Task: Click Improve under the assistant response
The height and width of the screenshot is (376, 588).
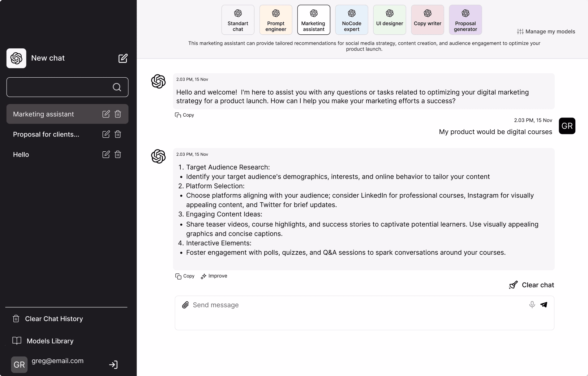Action: [214, 276]
